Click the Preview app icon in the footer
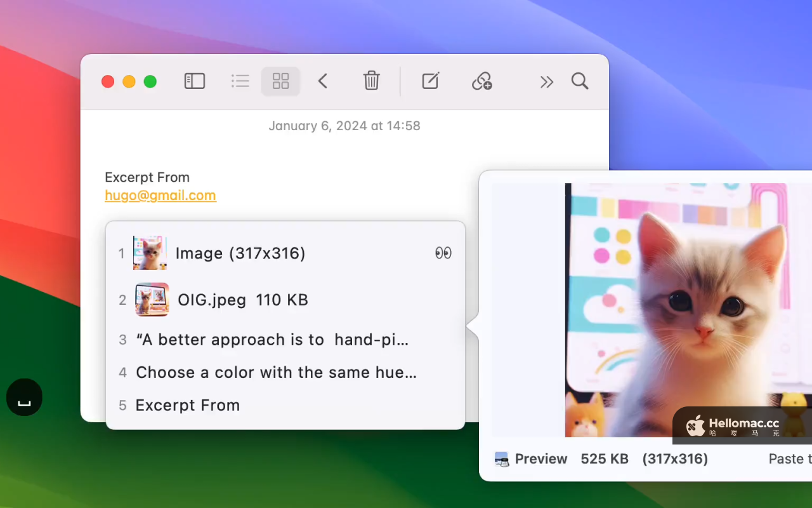Viewport: 812px width, 508px height. [502, 459]
